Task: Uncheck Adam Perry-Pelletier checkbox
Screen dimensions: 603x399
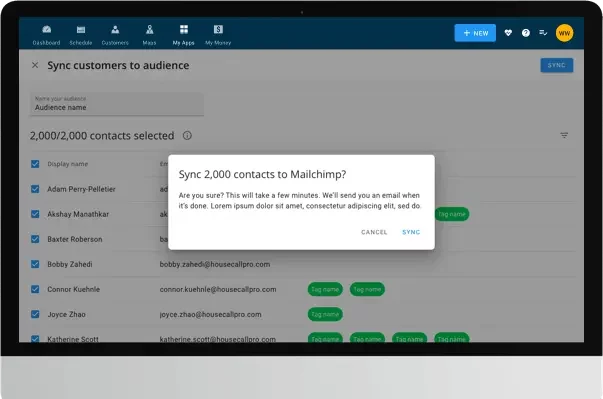Action: [35, 189]
